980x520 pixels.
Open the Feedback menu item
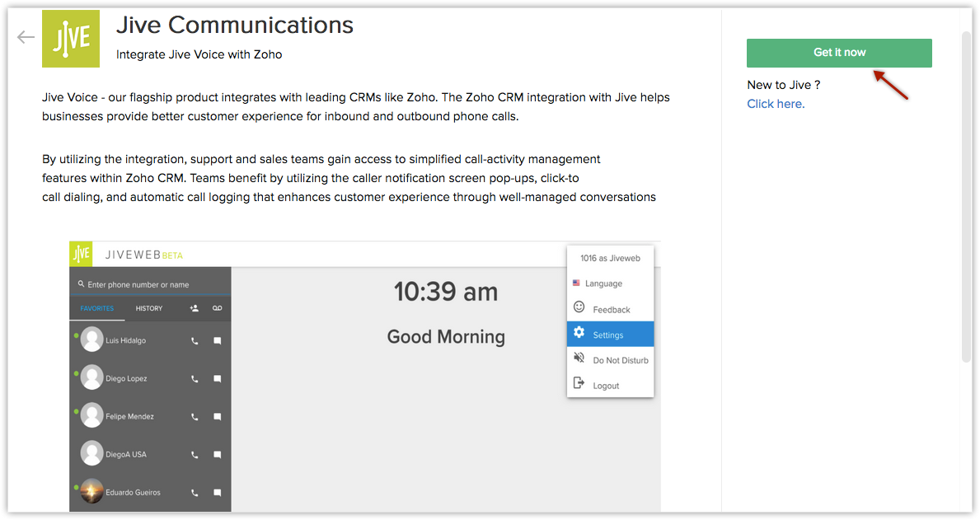pyautogui.click(x=610, y=309)
